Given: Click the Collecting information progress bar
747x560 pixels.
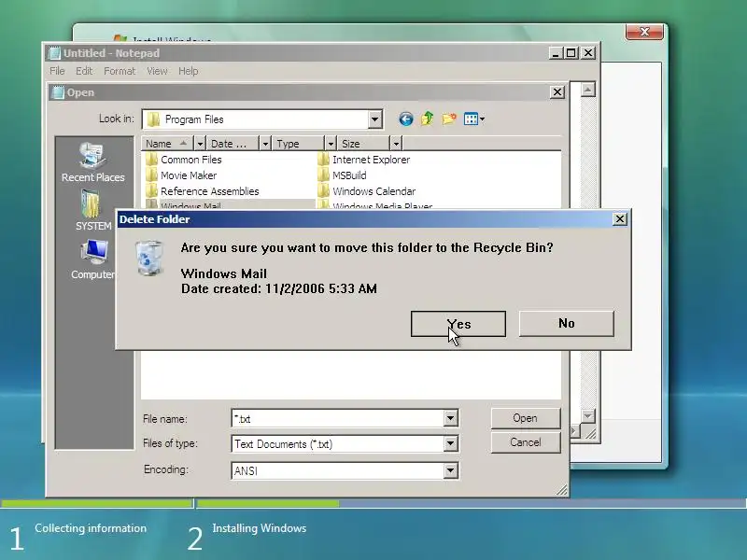Looking at the screenshot, I should [97, 503].
